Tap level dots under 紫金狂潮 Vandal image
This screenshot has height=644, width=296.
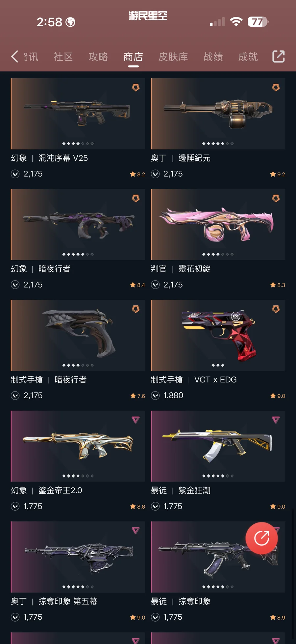(218, 476)
